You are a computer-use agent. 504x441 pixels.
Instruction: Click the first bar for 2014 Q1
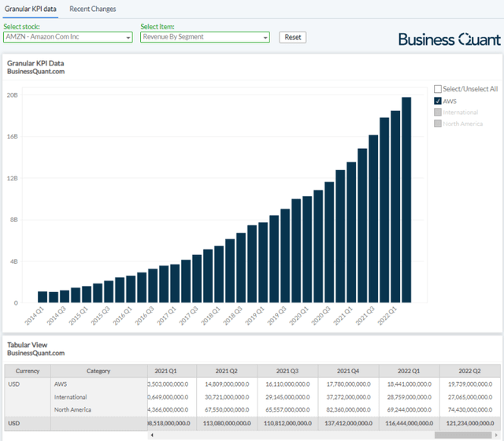[43, 297]
